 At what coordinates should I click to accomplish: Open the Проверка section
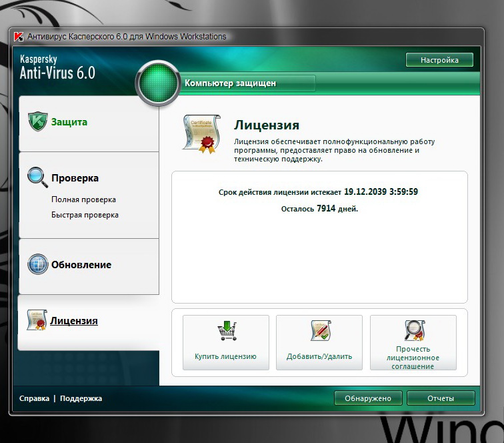pyautogui.click(x=75, y=178)
